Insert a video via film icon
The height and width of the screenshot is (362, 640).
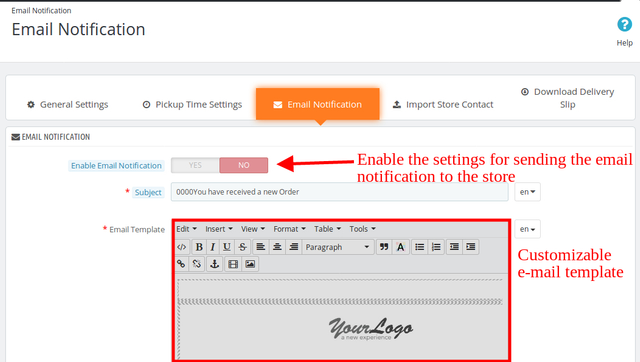coord(233,264)
